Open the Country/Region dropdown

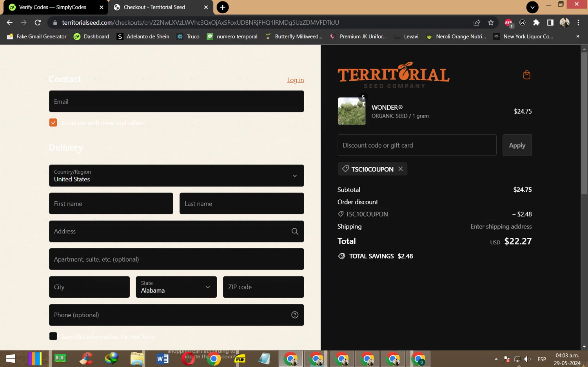point(176,175)
